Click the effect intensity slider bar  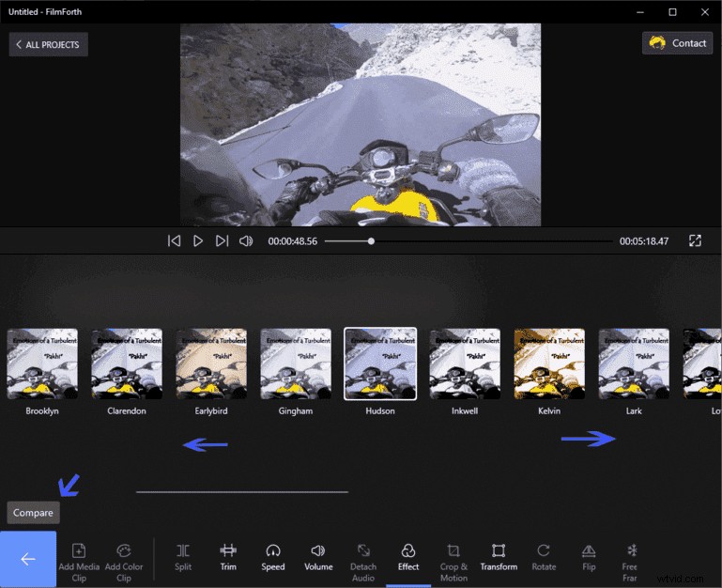[242, 492]
